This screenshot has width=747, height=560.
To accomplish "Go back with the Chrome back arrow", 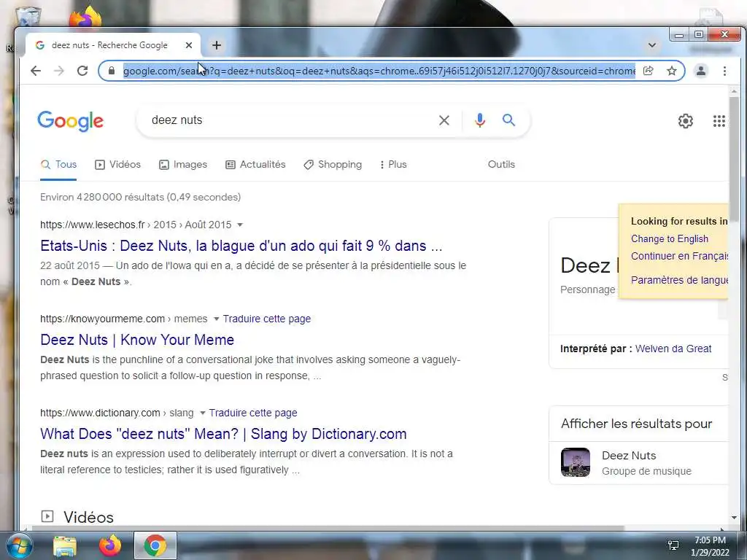I will point(36,71).
